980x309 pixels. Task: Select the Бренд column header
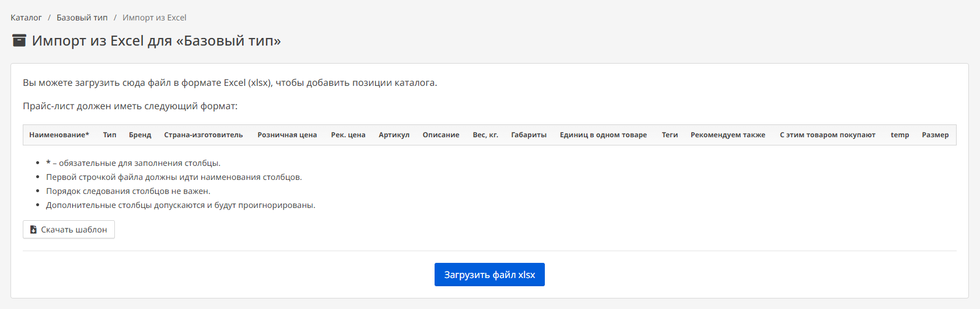(140, 135)
